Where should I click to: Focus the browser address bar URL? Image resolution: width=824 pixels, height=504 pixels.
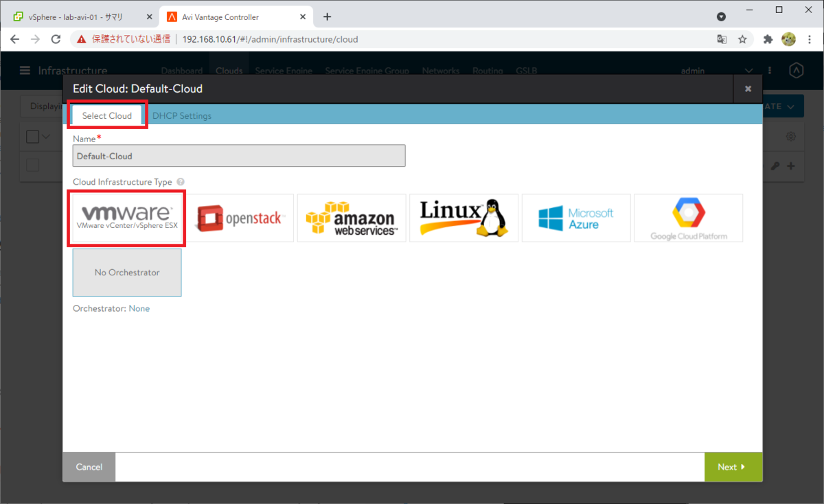pos(270,39)
